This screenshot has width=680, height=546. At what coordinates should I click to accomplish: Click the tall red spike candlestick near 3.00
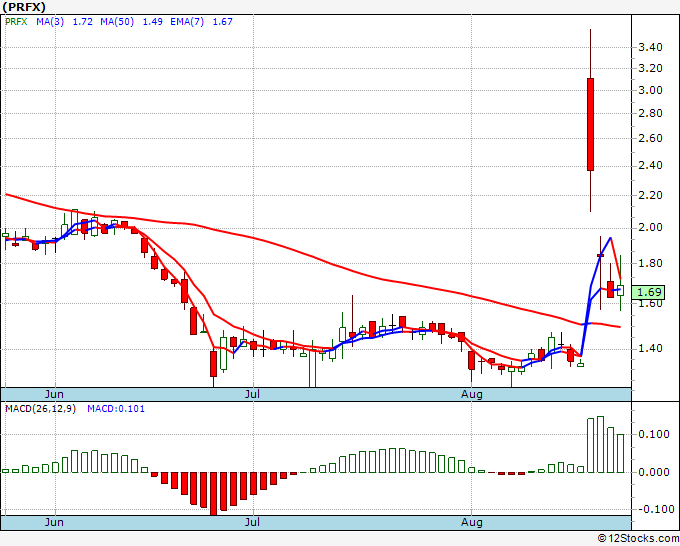coord(590,124)
